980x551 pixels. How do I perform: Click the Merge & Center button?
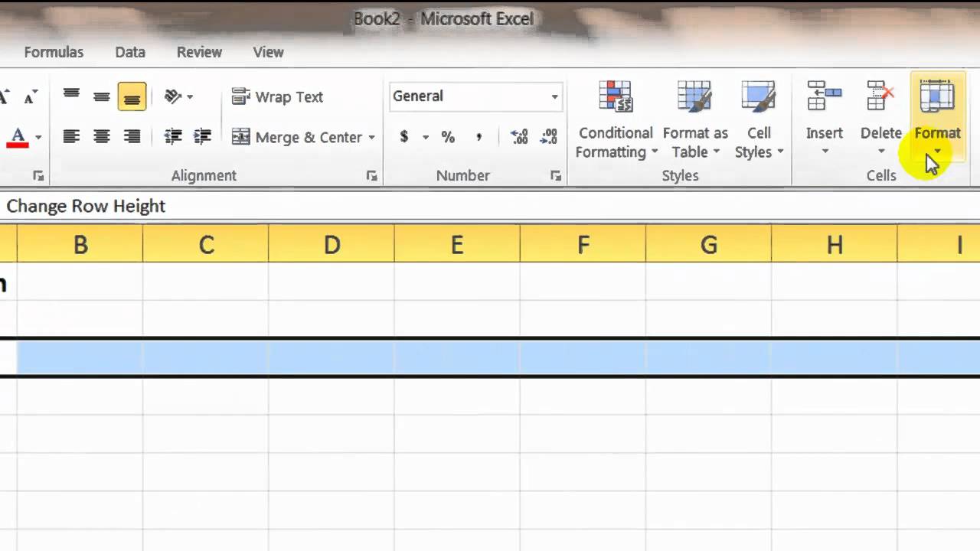click(x=297, y=137)
